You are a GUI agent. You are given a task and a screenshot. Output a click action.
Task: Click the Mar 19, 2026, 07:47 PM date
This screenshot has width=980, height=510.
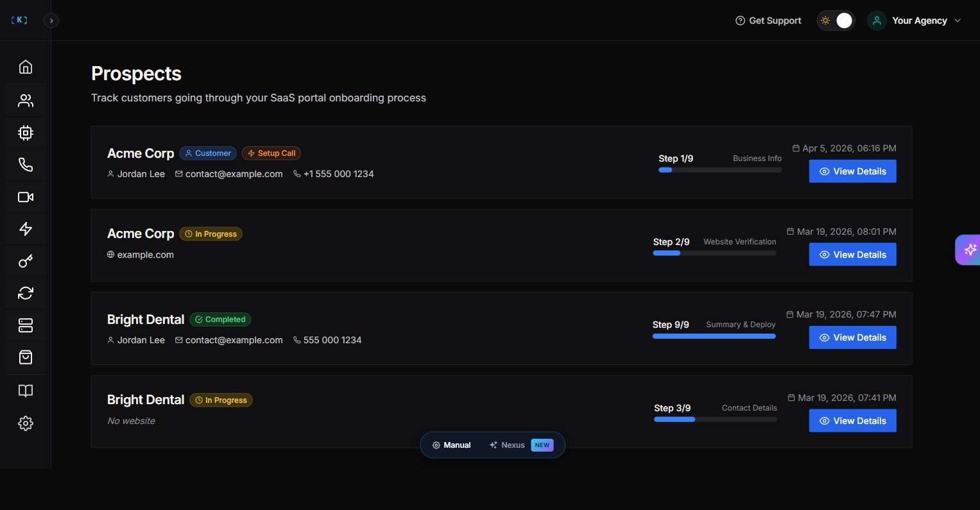[x=847, y=314]
